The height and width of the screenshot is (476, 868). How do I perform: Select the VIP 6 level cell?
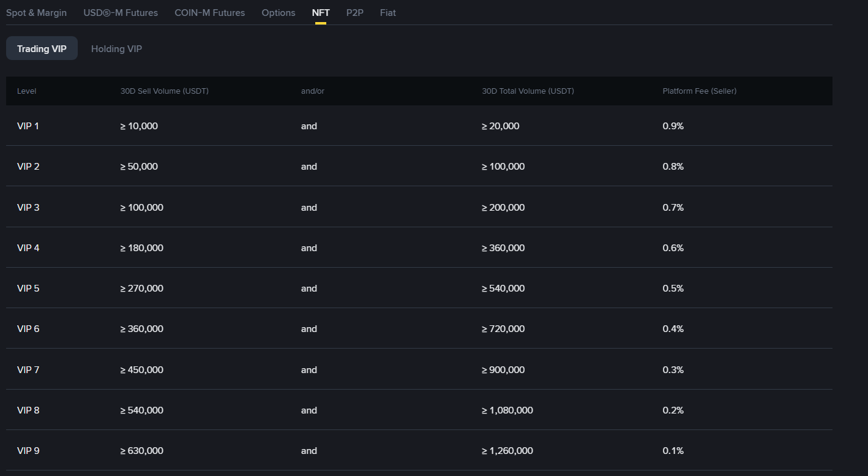click(28, 328)
